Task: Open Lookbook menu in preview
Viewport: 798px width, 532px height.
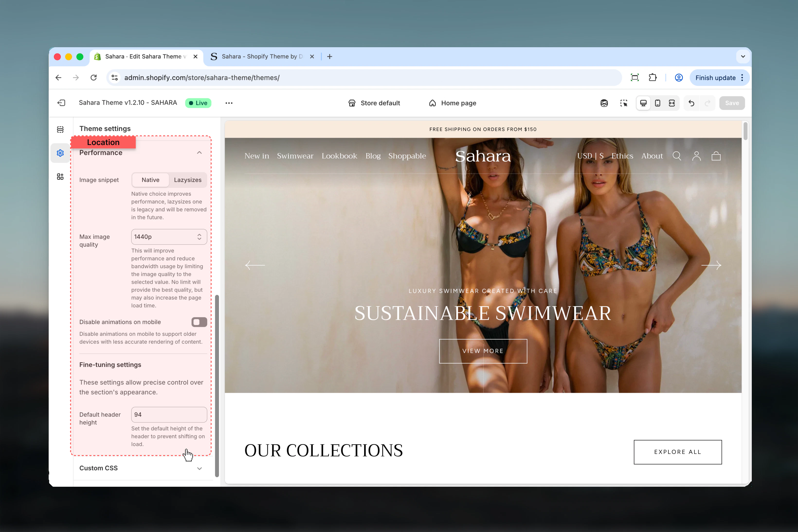Action: click(x=339, y=156)
